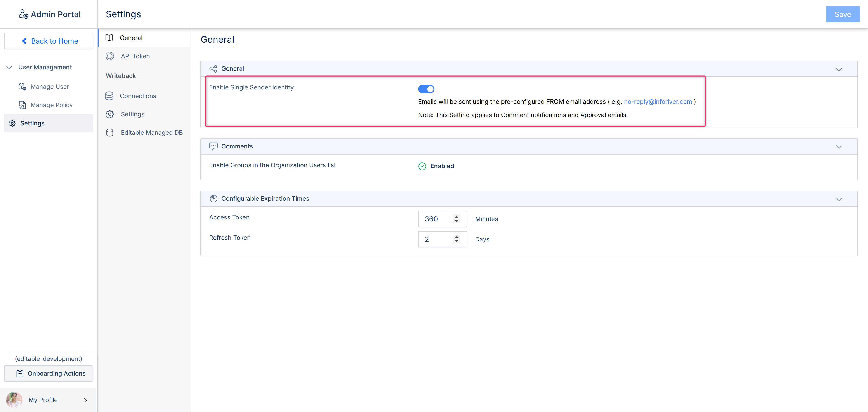Increment the Access Token minutes value
Viewport: 868px width, 412px height.
pos(457,217)
